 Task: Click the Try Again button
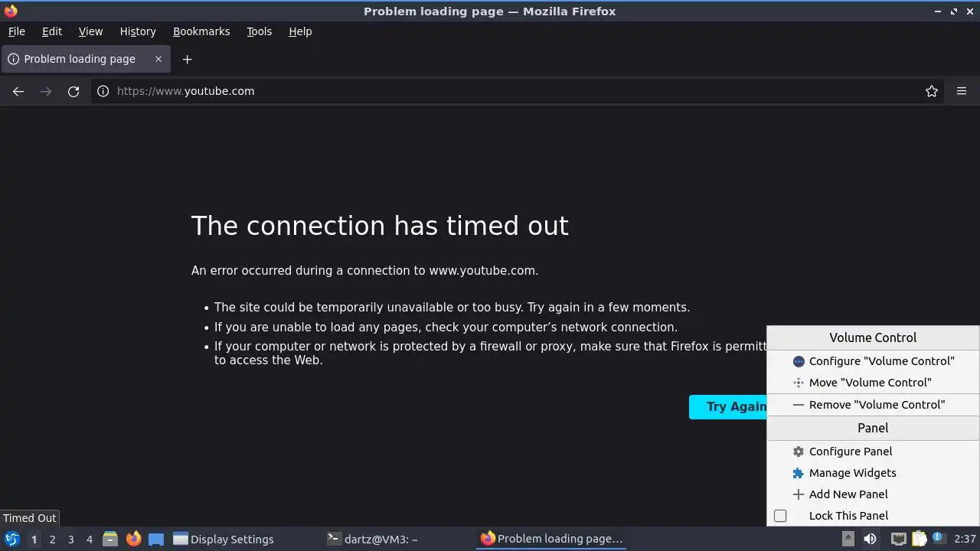pyautogui.click(x=728, y=407)
